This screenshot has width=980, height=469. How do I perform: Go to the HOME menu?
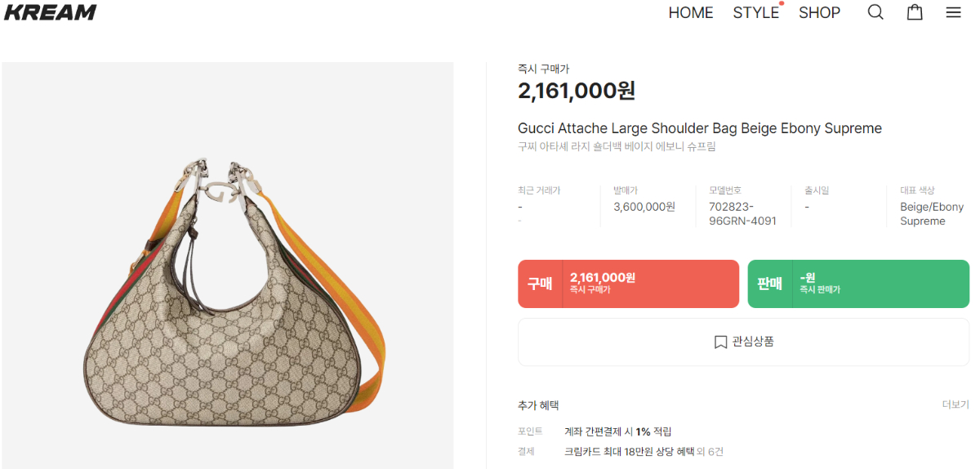[x=691, y=13]
